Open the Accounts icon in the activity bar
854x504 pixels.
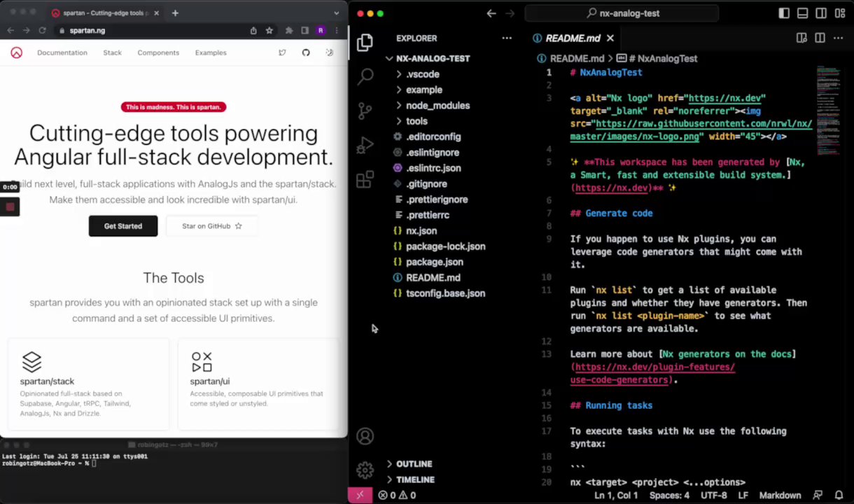tap(365, 436)
